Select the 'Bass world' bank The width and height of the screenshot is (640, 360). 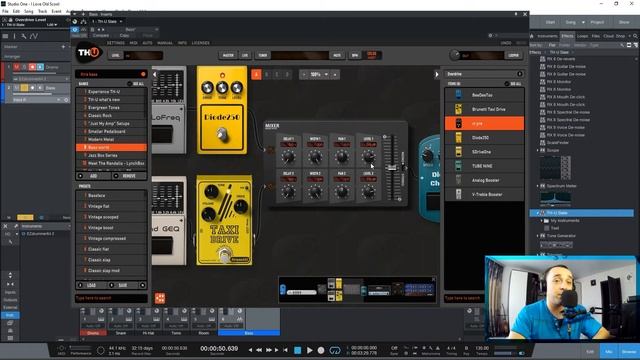tap(111, 147)
